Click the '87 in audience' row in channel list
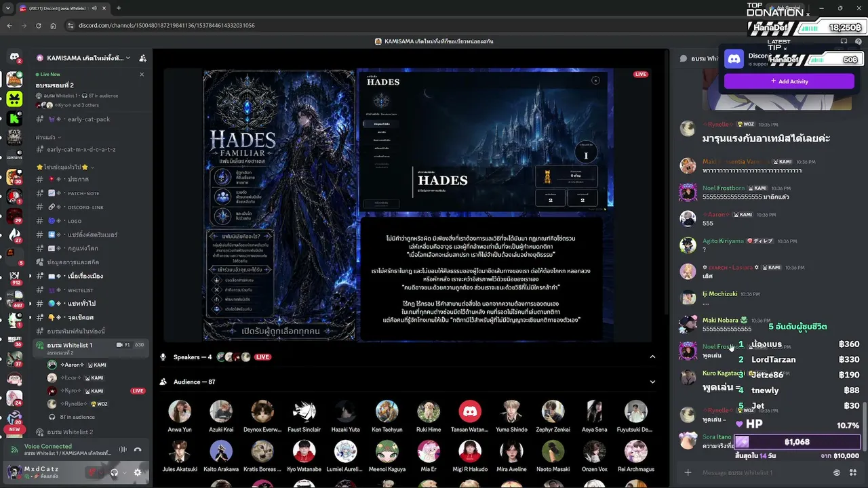Image resolution: width=868 pixels, height=488 pixels. (95, 417)
